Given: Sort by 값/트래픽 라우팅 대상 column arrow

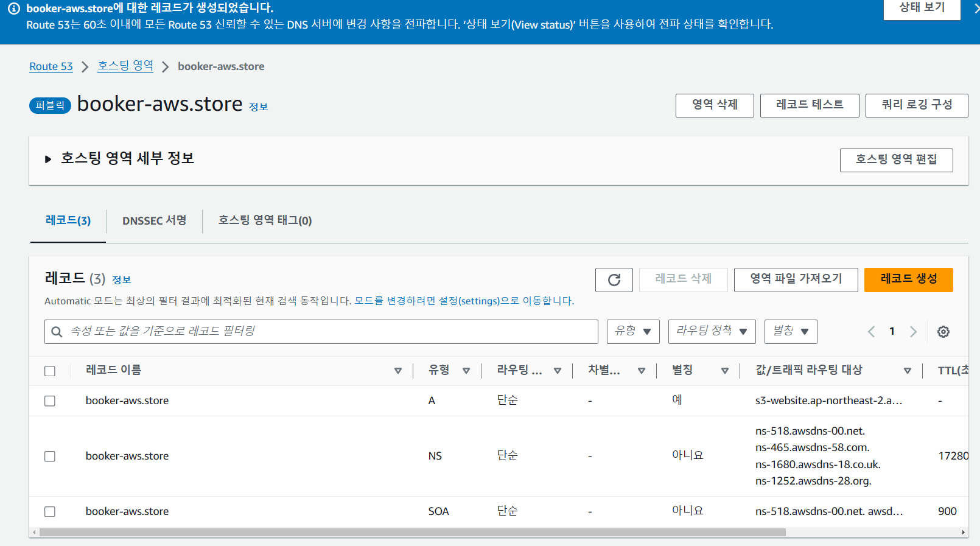Looking at the screenshot, I should [x=908, y=371].
